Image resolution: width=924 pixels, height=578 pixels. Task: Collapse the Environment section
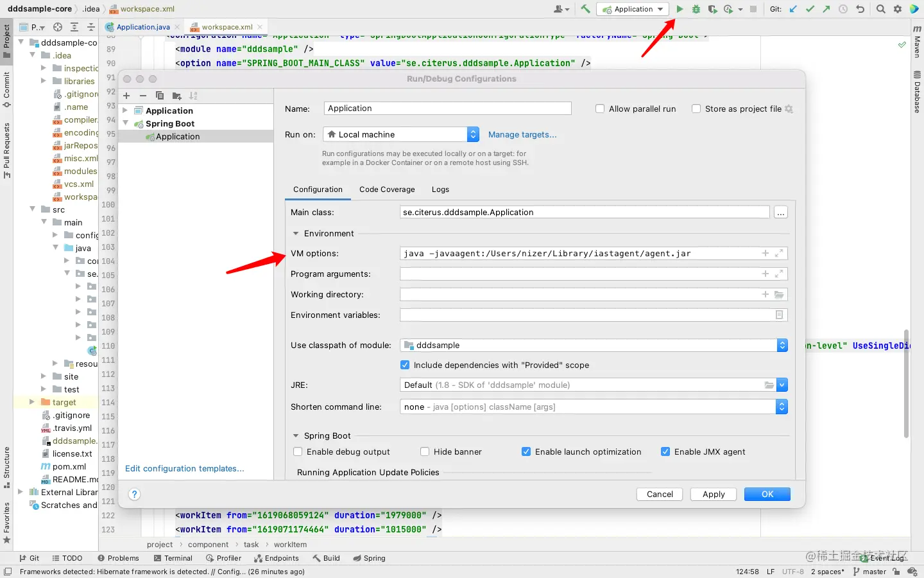click(x=296, y=234)
